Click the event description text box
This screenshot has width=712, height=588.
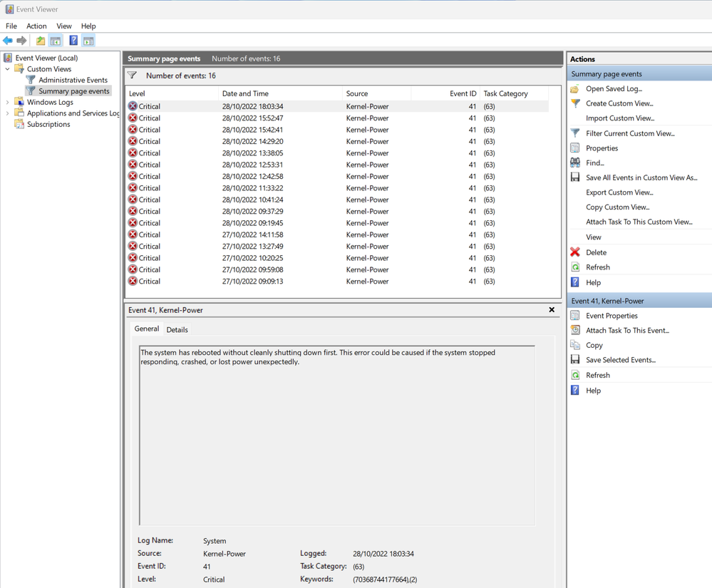tap(337, 435)
